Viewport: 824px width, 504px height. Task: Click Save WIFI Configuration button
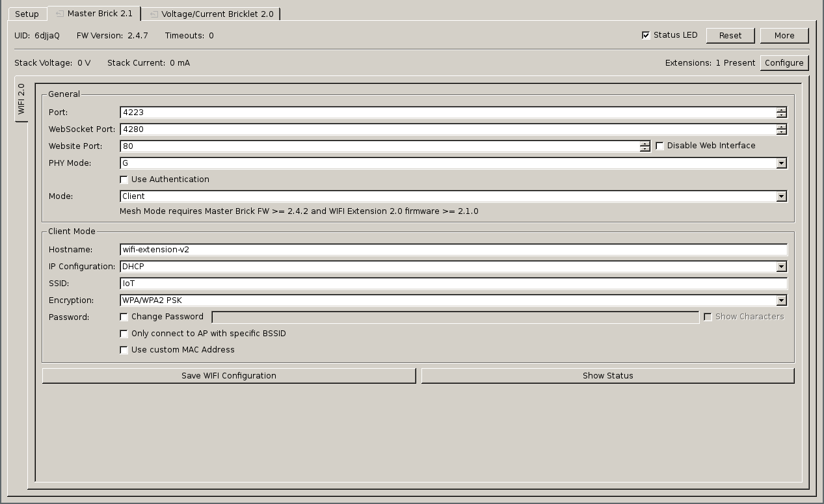point(229,376)
